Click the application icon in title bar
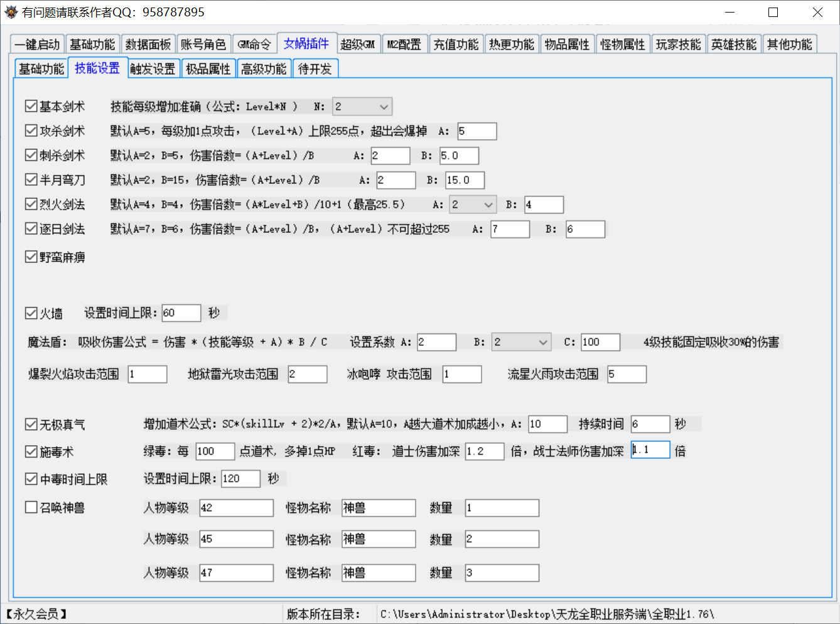Screen dimensions: 840x624 coord(11,12)
